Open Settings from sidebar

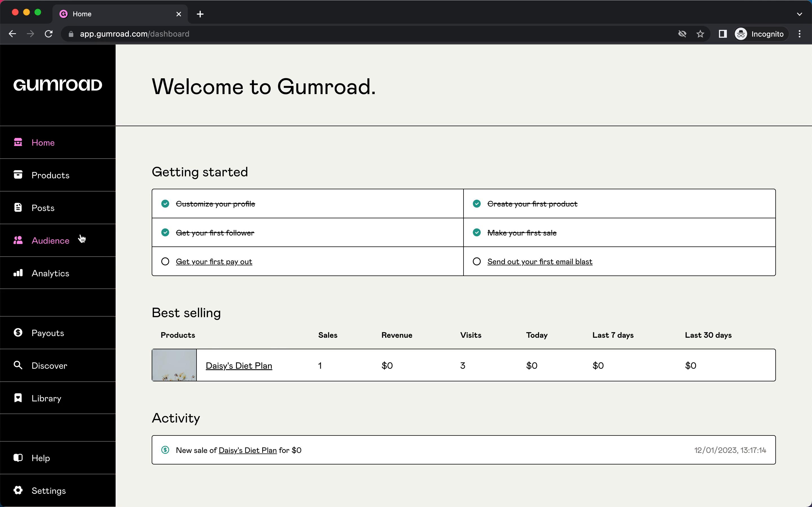click(x=48, y=491)
